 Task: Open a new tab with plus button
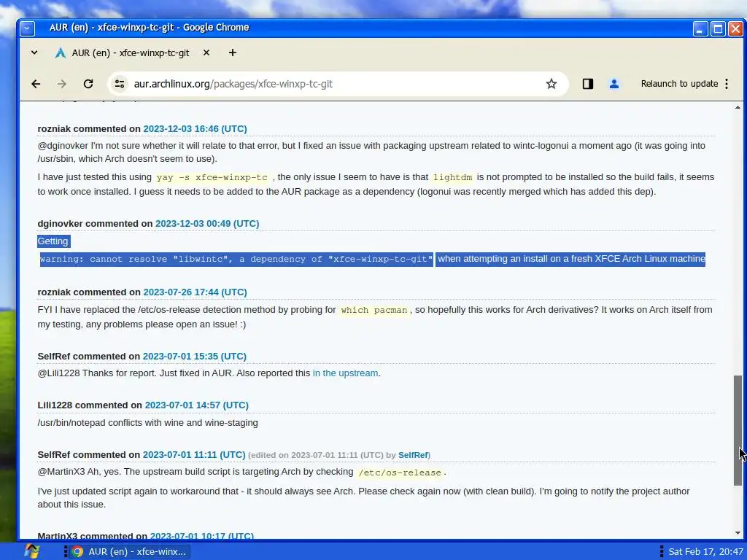[x=233, y=52]
